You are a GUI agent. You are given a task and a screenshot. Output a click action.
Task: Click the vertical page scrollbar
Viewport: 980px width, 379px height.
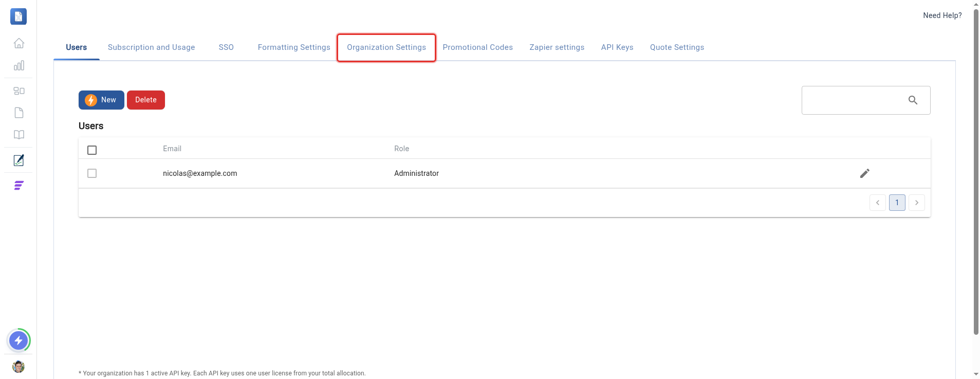(x=976, y=172)
